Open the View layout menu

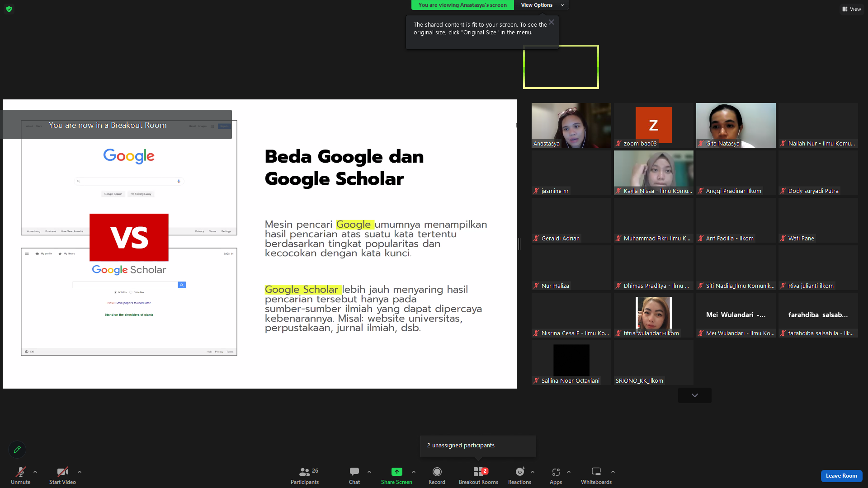coord(852,9)
